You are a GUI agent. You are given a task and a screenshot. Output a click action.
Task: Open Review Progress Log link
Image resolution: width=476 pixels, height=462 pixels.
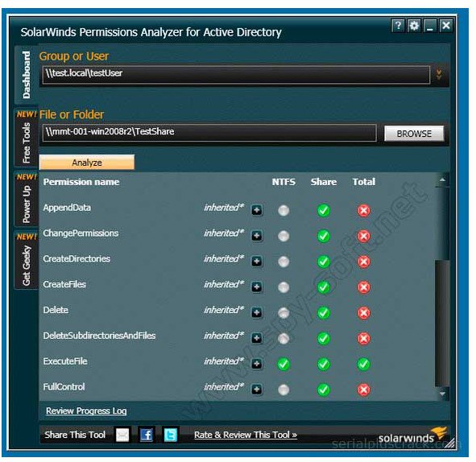(86, 411)
